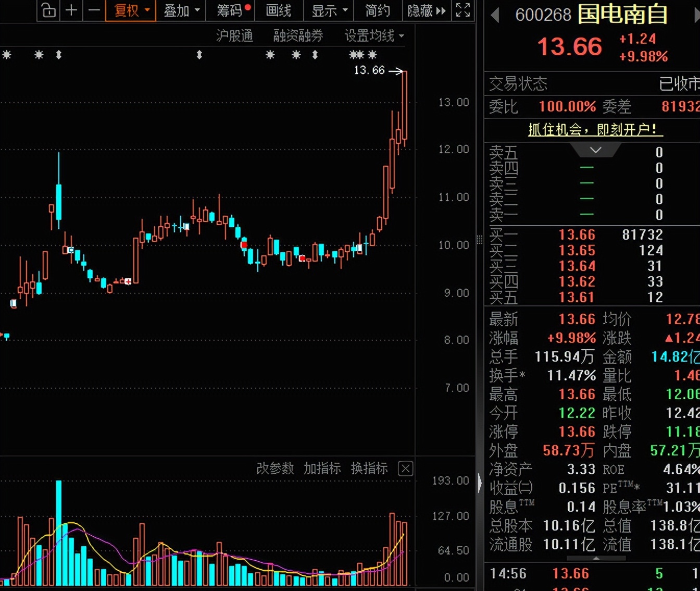700x591 pixels.
Task: Switch to 简约 simple view mode
Action: tap(377, 10)
